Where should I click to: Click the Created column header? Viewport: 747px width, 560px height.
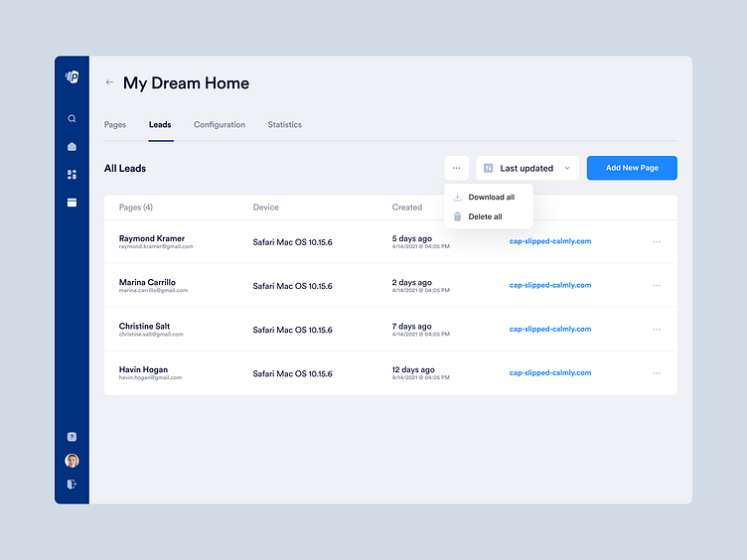[407, 208]
